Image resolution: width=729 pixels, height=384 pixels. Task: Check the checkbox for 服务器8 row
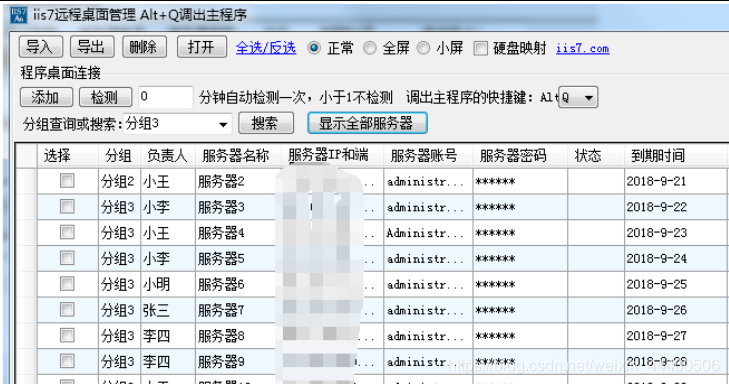[67, 335]
